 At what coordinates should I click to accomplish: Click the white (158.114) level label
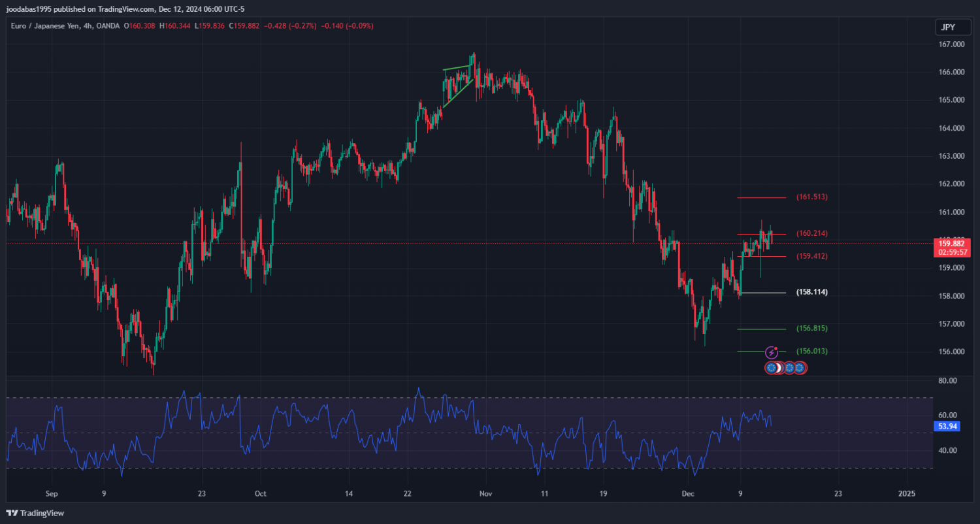(x=812, y=292)
